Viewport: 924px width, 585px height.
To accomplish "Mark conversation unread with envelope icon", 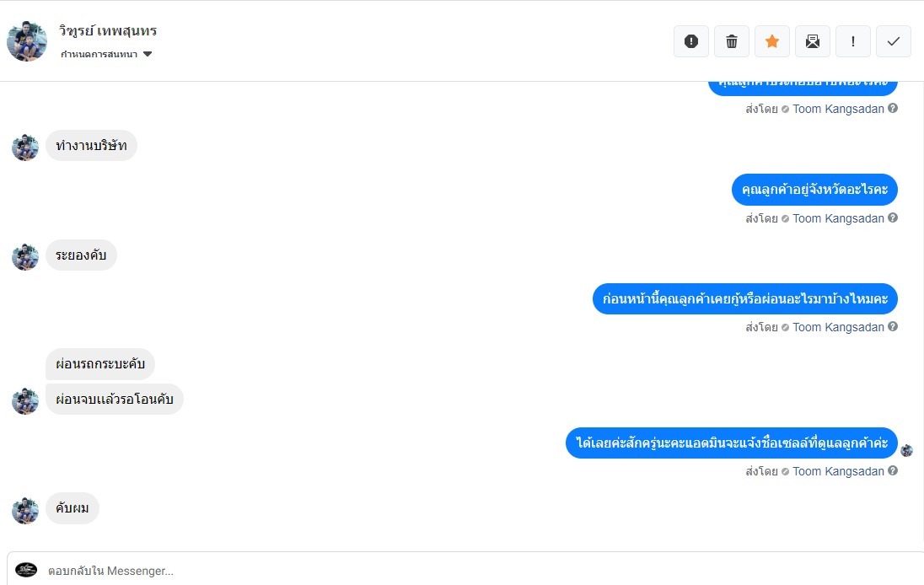I will click(813, 41).
